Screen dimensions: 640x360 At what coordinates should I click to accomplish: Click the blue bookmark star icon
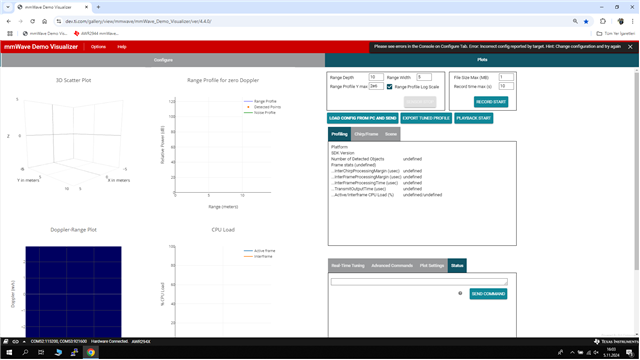pyautogui.click(x=586, y=21)
